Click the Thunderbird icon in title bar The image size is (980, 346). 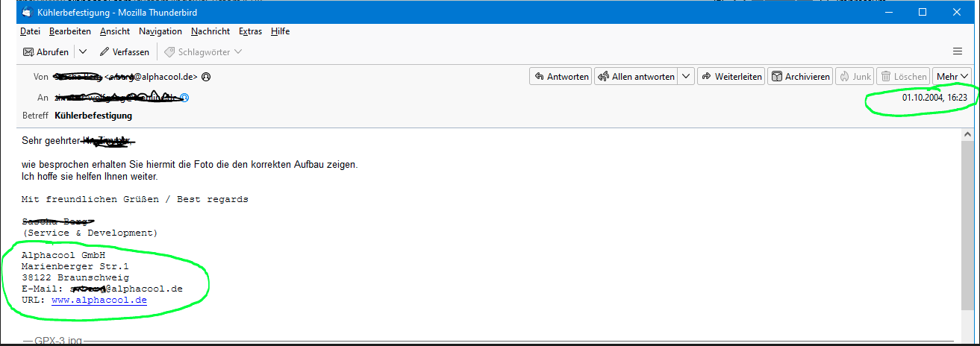point(28,11)
